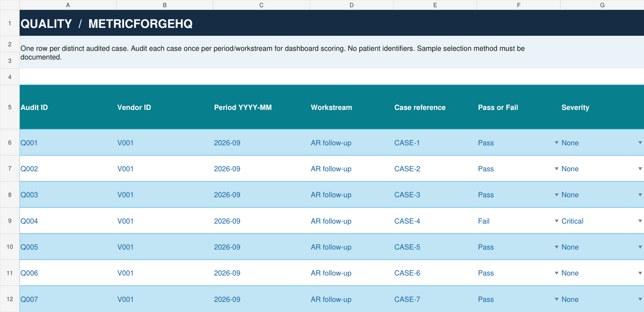This screenshot has height=312, width=644.
Task: Click the audit instructions note text
Action: click(x=272, y=52)
